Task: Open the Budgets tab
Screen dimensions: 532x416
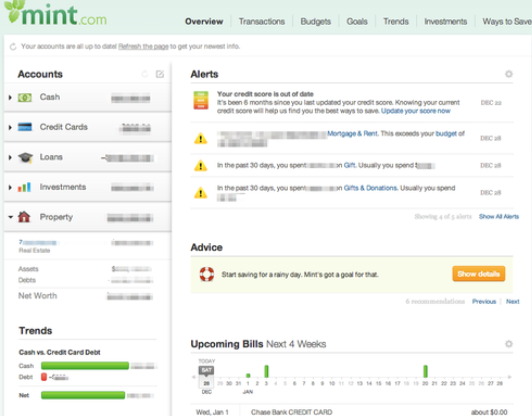Action: coord(315,22)
